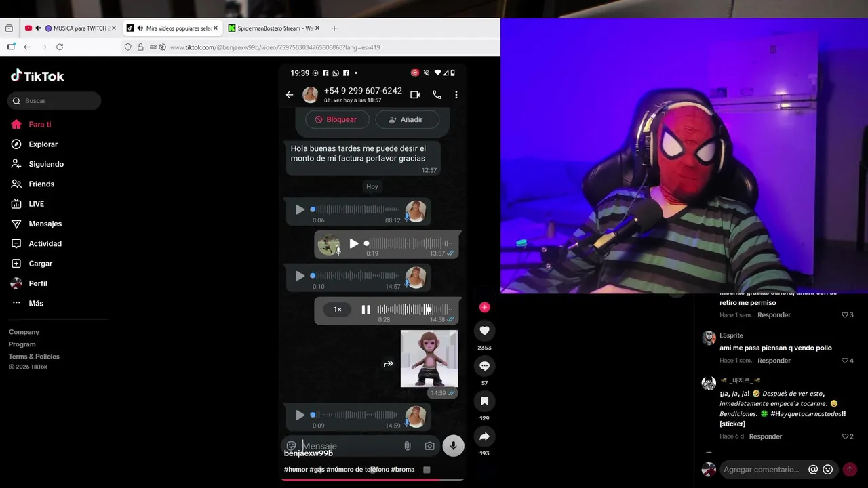This screenshot has width=868, height=488.
Task: Open the three-dot menu in chat header
Action: pyautogui.click(x=456, y=95)
